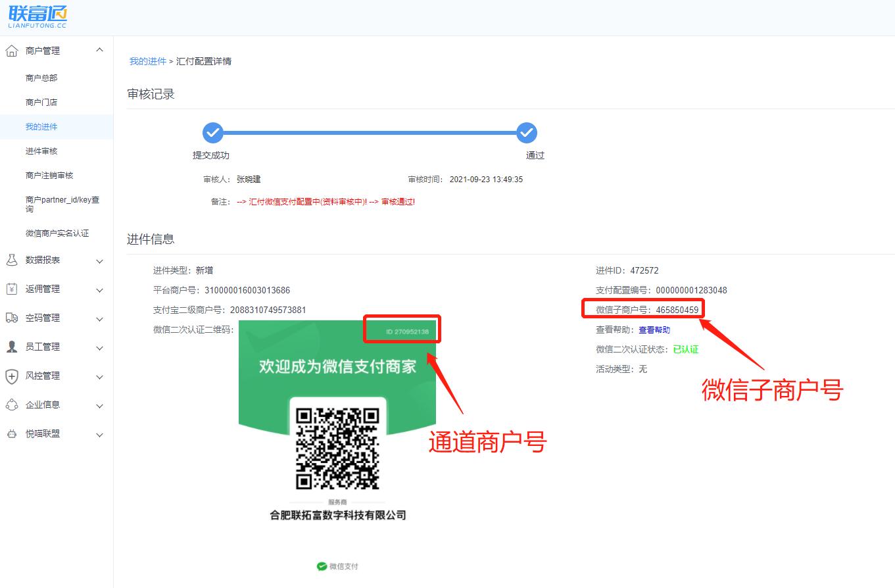Click the audit progress bar line
The width and height of the screenshot is (895, 588).
point(370,133)
